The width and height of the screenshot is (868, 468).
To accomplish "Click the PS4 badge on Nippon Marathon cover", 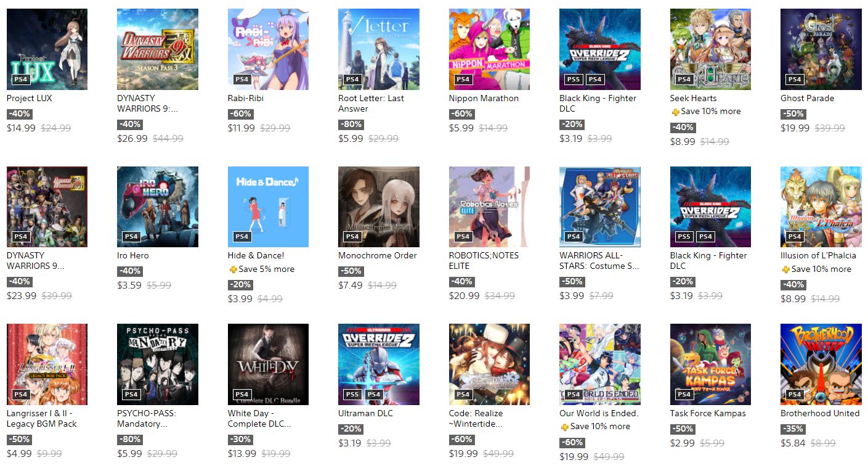I will 463,80.
